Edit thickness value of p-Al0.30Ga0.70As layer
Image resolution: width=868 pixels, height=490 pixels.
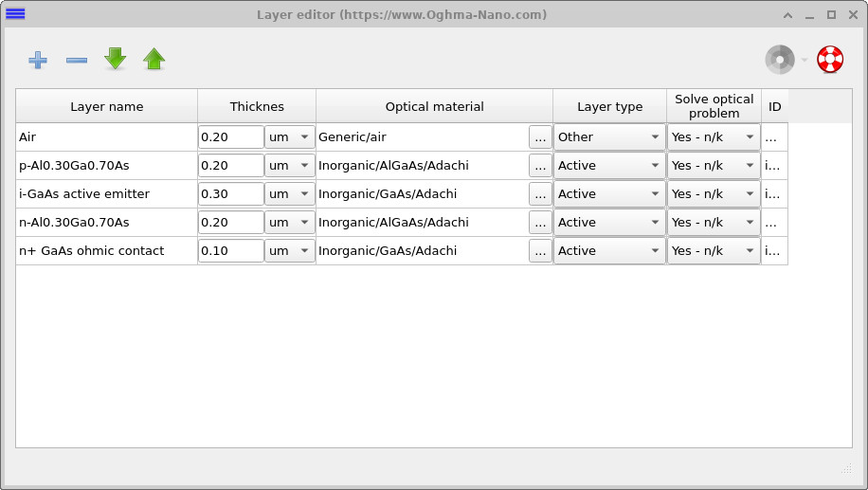point(231,165)
